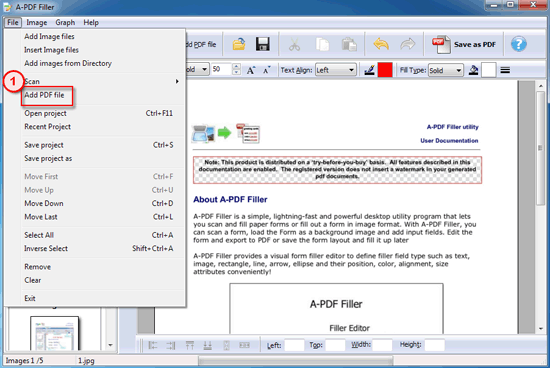The width and height of the screenshot is (550, 368).
Task: Click the font size field showing 50
Action: pos(222,69)
